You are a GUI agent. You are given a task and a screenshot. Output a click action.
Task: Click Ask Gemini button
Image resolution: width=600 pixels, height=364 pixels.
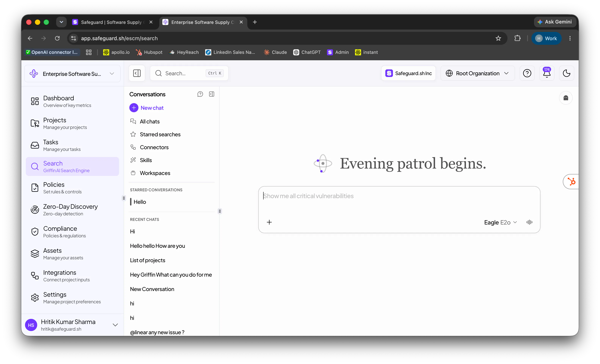(554, 22)
